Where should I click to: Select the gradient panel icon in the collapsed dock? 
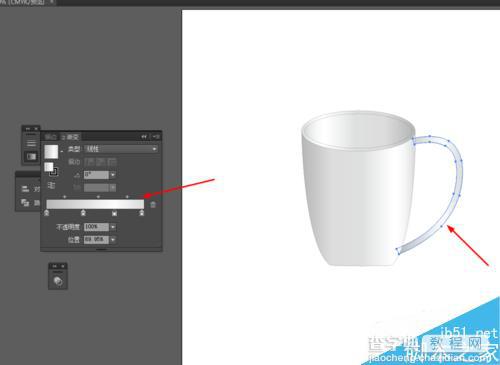31,156
